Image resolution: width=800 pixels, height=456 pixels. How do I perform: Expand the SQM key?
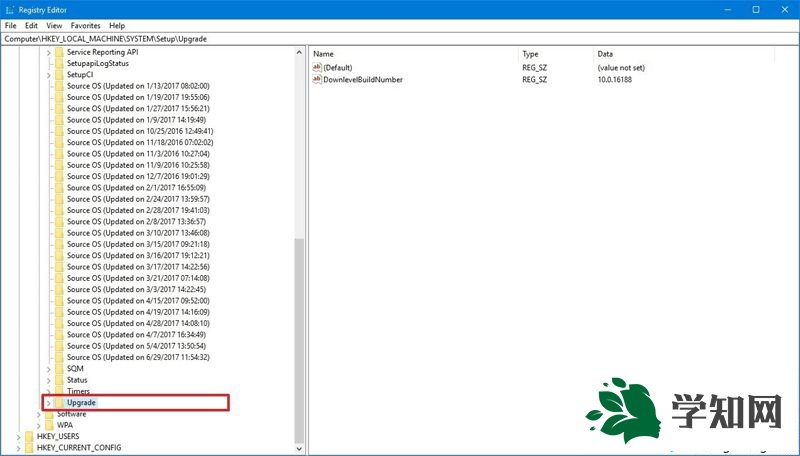(x=48, y=369)
